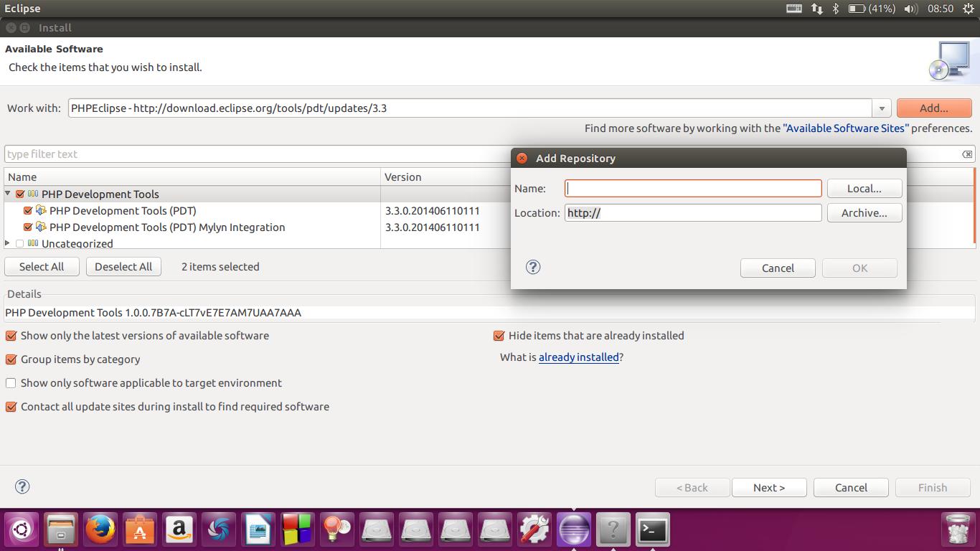
Task: Click Deselect All button
Action: click(123, 267)
